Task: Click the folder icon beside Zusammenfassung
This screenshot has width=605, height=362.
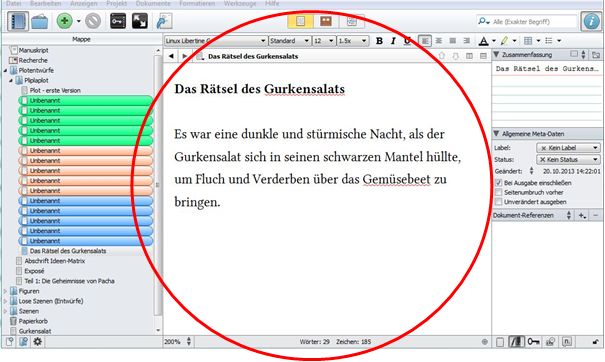Action: 596,55
